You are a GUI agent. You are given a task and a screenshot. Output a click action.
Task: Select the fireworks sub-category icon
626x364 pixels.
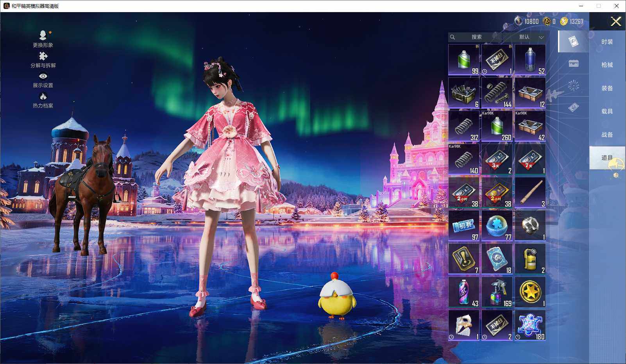pyautogui.click(x=573, y=85)
